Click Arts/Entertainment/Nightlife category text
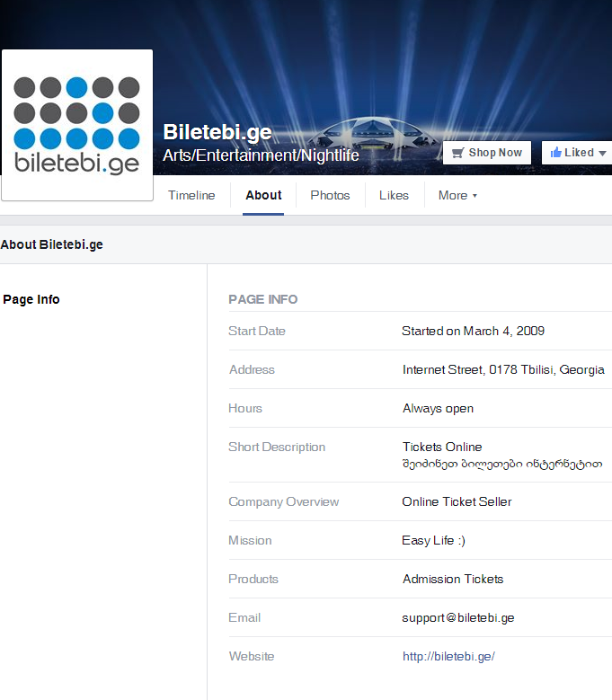Viewport: 612px width, 700px height. coord(261,155)
